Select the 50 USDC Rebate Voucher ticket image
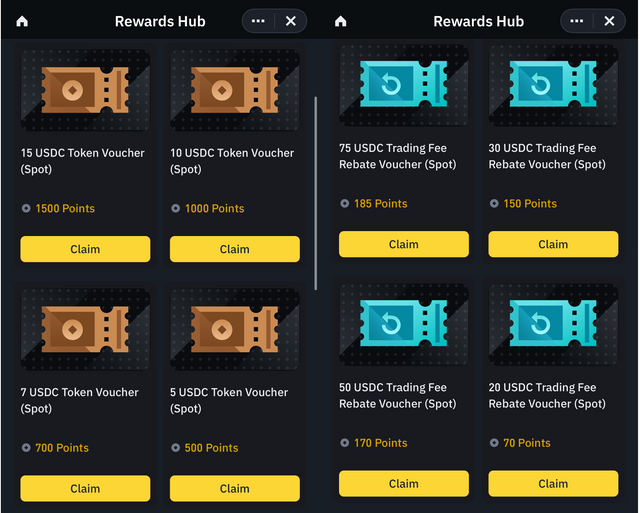 [x=404, y=324]
